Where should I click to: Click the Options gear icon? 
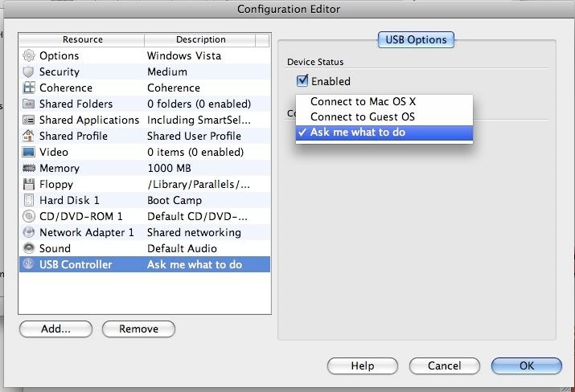(29, 55)
